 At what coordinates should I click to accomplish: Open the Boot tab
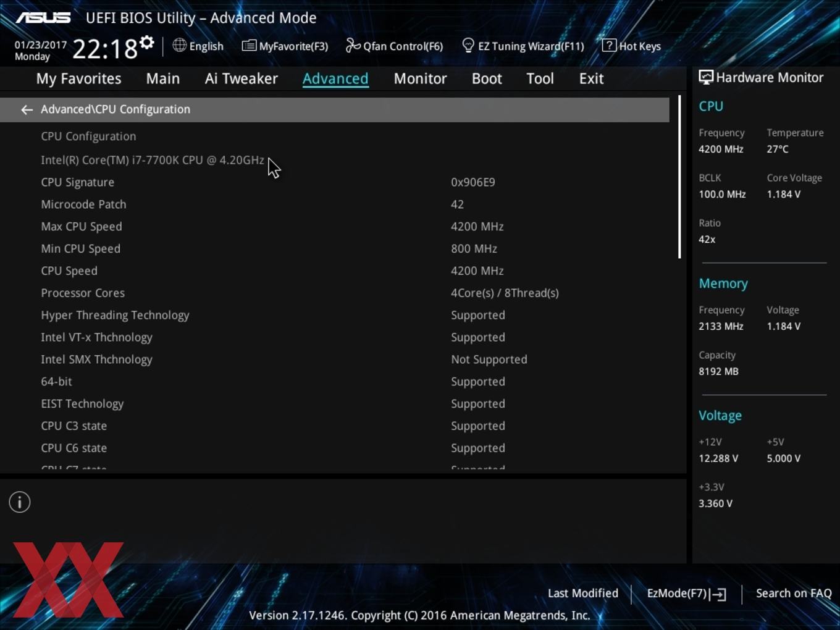(x=487, y=78)
